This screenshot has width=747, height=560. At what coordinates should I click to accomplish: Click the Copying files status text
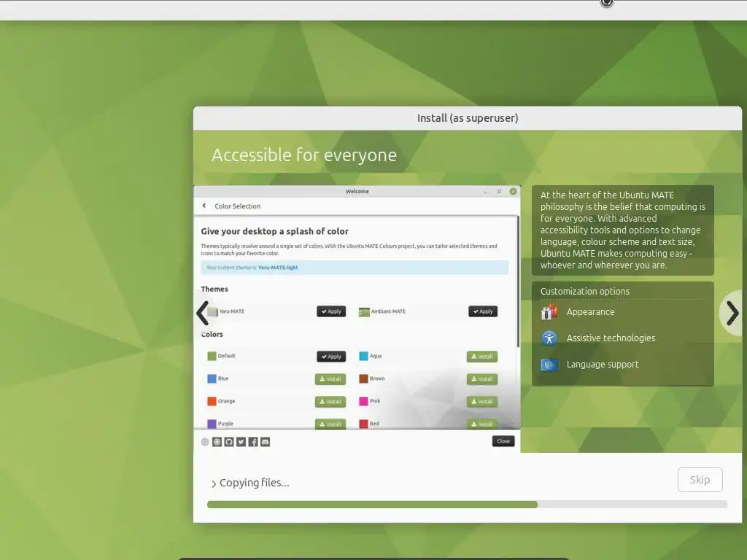click(255, 483)
